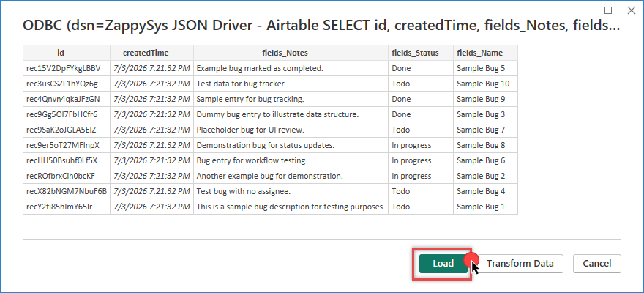Cancel the ODBC preview dialog
Image resolution: width=644 pixels, height=293 pixels.
tap(596, 264)
